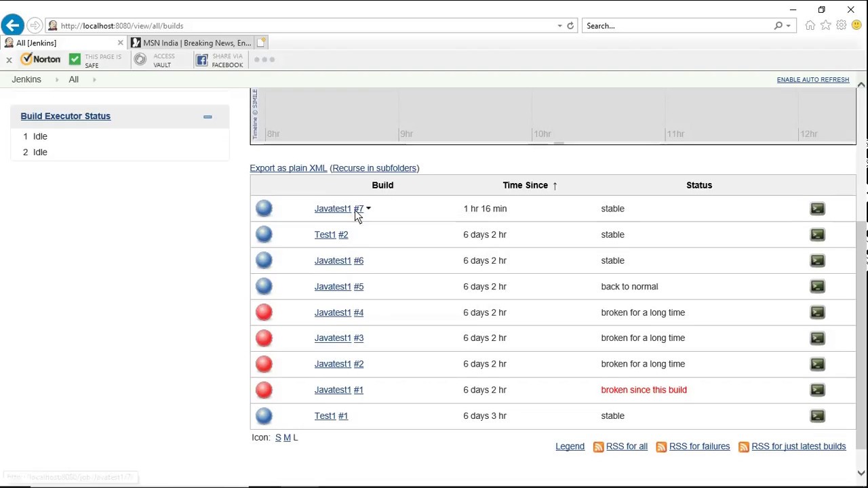
Task: Click RSS for all link text
Action: 627,447
